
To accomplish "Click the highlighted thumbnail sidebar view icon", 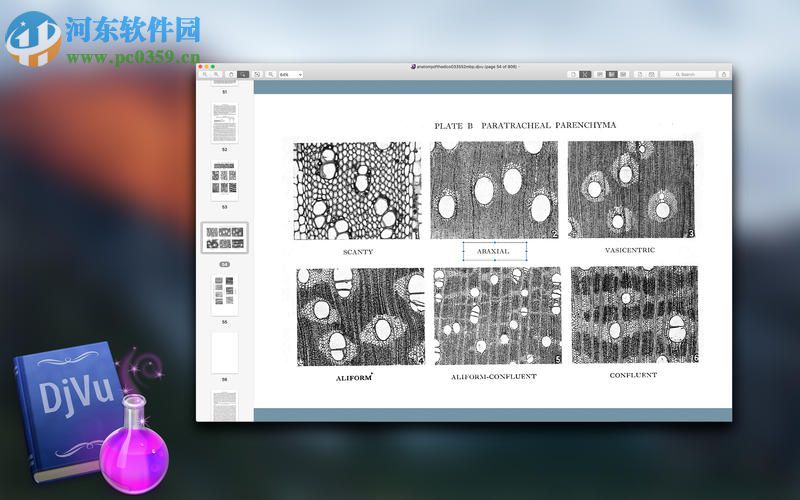I will click(612, 74).
